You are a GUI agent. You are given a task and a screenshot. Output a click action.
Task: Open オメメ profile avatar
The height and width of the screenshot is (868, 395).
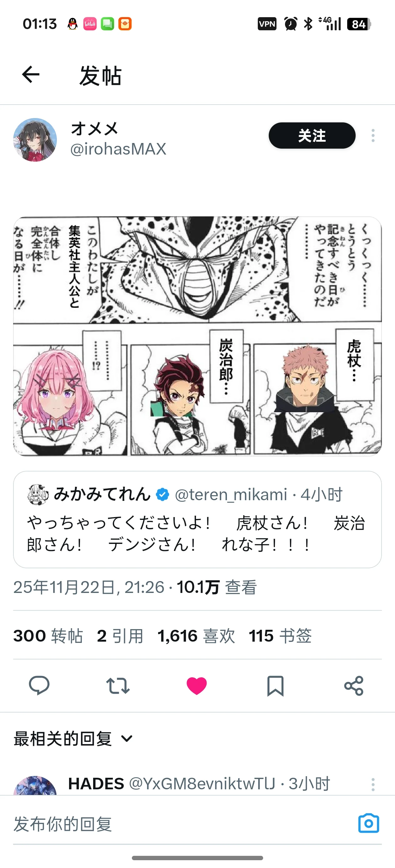point(35,140)
